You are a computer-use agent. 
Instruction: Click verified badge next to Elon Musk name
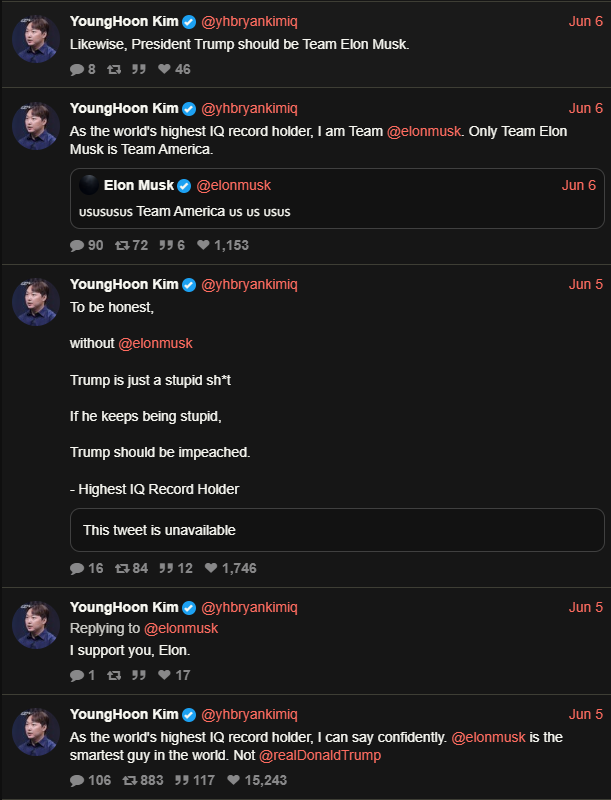tap(184, 186)
